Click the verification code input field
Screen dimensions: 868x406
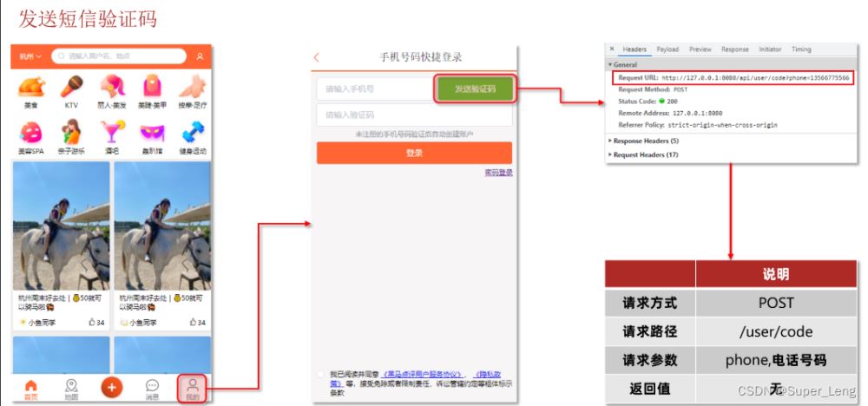tap(415, 115)
